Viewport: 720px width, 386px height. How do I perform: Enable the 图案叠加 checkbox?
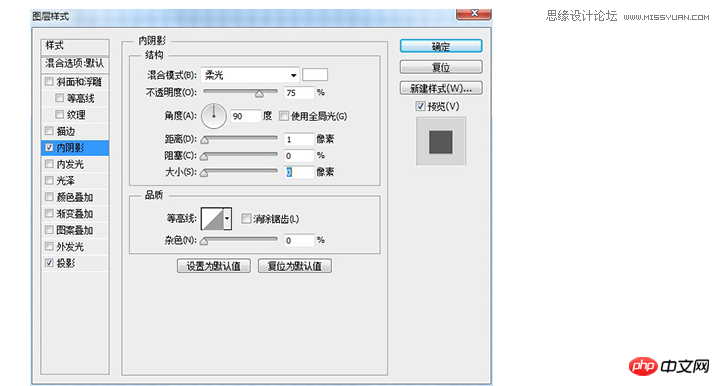[x=49, y=230]
